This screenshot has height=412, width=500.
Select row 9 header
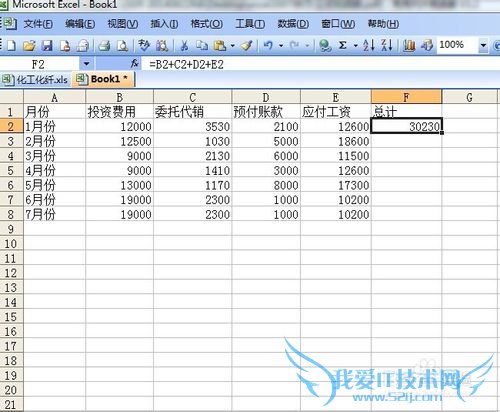click(11, 229)
